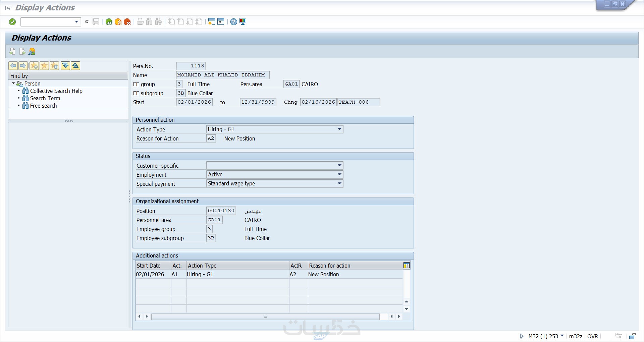
Task: Click the OVR indicator in status bar
Action: pyautogui.click(x=593, y=336)
